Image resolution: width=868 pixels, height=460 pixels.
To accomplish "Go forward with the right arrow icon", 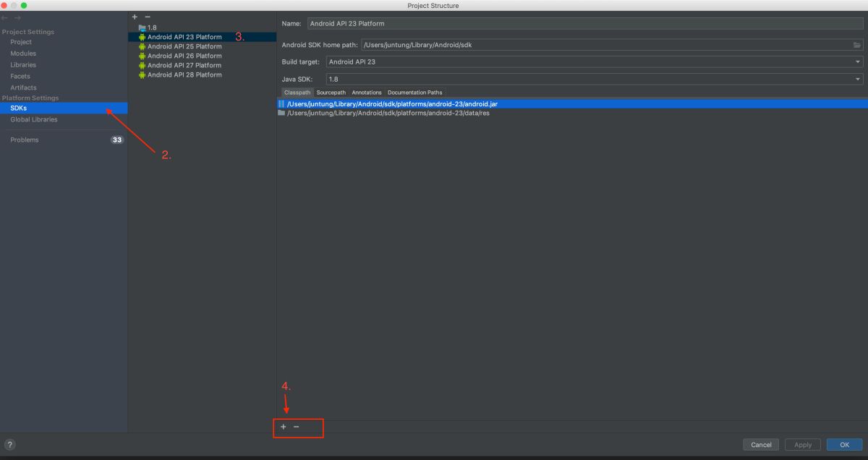I will 17,17.
